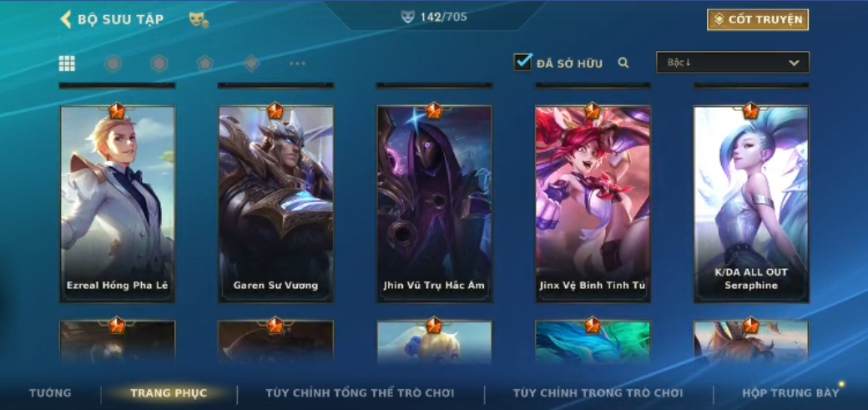
Task: Select the grid all-skins filter icon
Action: tap(67, 63)
